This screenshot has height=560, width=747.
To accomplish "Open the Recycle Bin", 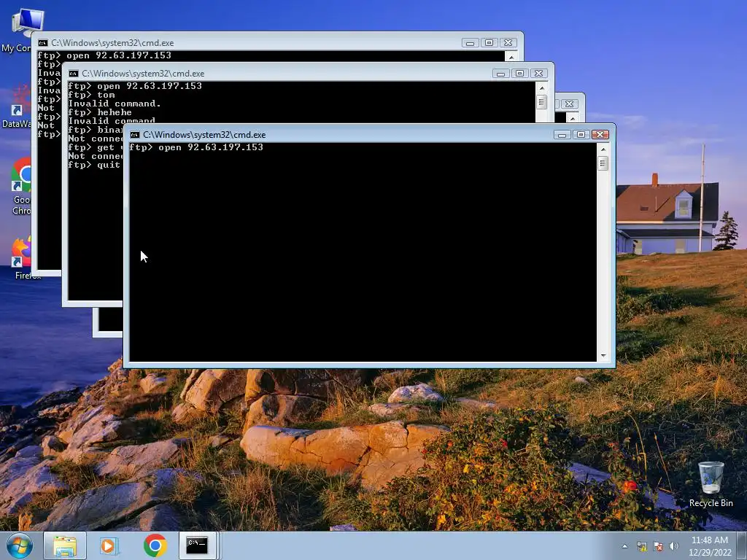I will pyautogui.click(x=711, y=484).
